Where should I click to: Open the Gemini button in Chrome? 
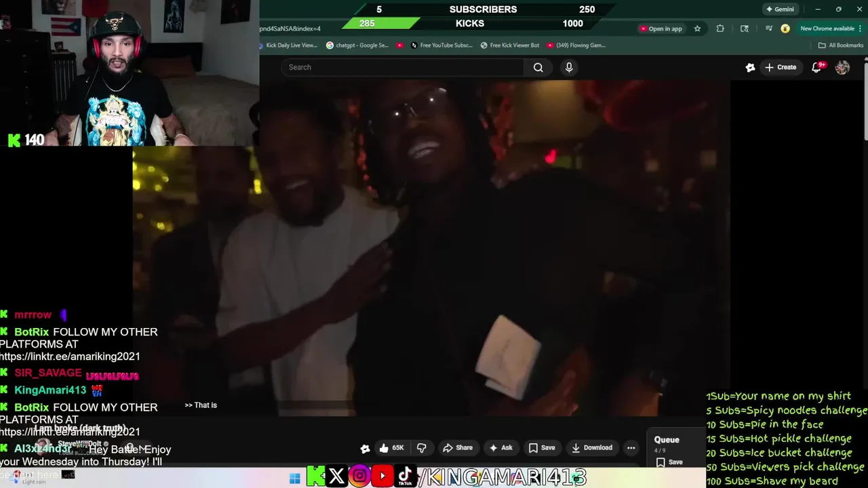coord(780,9)
